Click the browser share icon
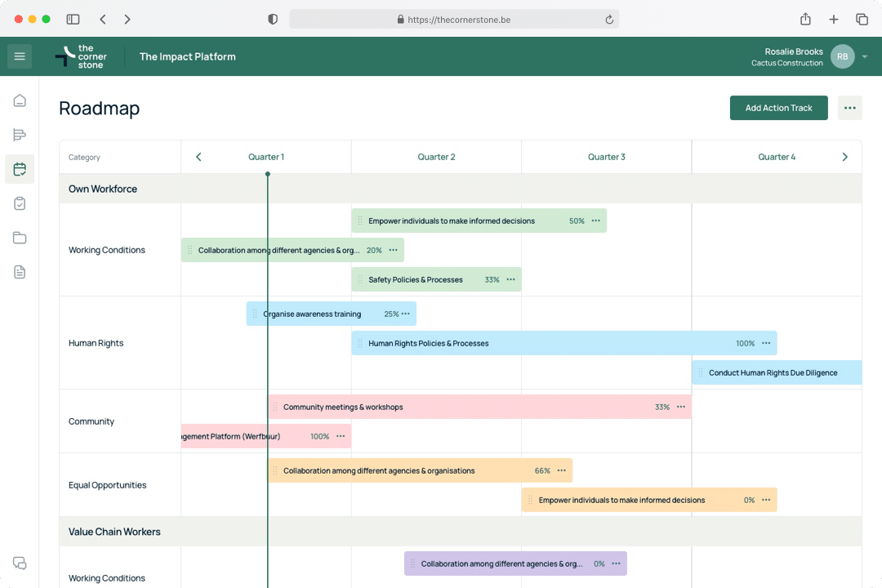The height and width of the screenshot is (588, 882). tap(805, 19)
